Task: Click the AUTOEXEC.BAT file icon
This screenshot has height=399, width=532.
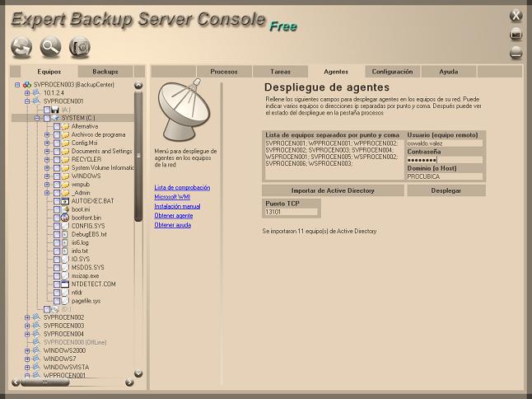Action: point(65,201)
